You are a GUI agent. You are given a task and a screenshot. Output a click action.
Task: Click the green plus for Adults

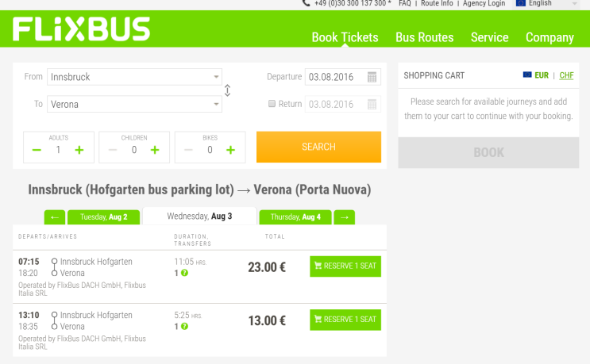pyautogui.click(x=79, y=150)
